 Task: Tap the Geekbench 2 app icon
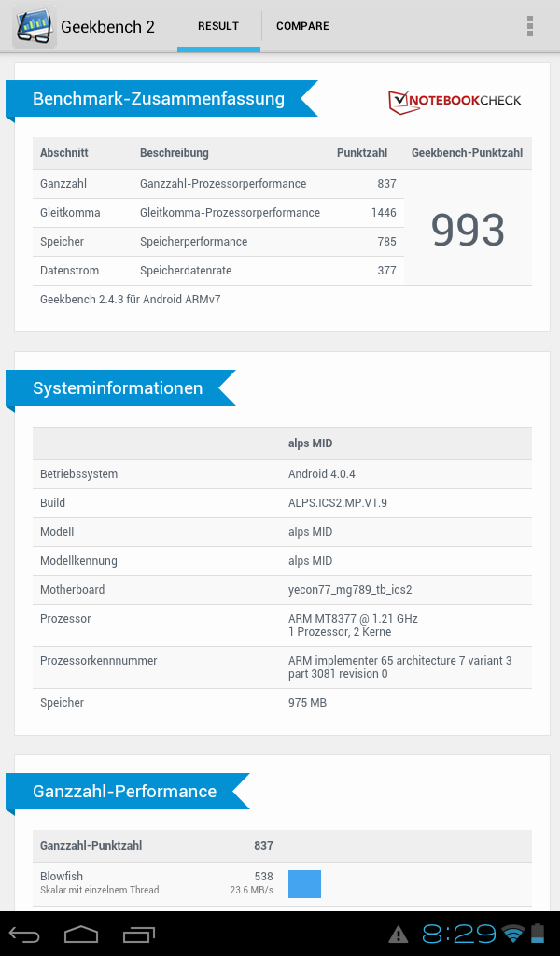(x=34, y=26)
